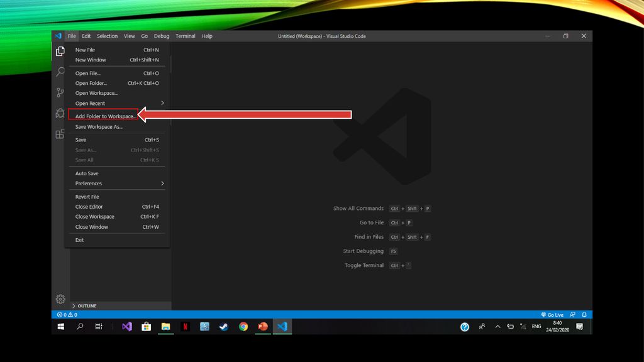Choose Close Editor entry
Image resolution: width=644 pixels, height=362 pixels.
(x=117, y=207)
